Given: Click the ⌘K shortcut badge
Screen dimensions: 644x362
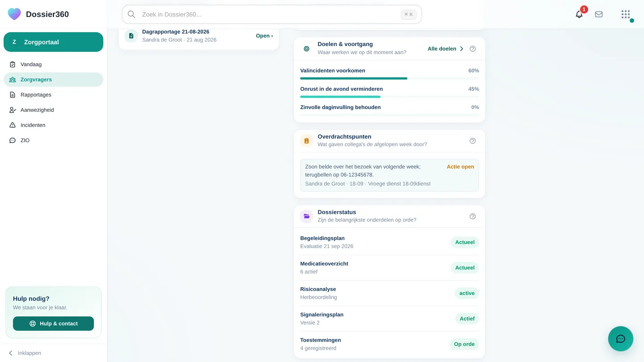Looking at the screenshot, I should [409, 14].
